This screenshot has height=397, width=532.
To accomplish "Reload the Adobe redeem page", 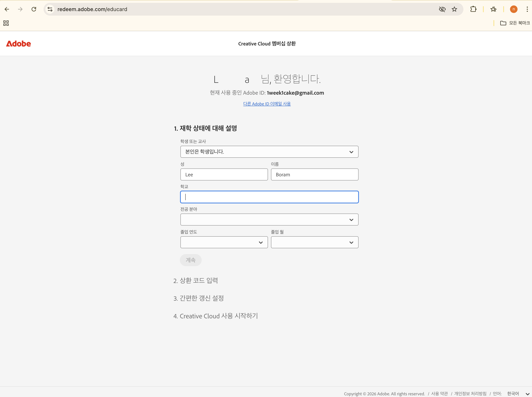I will click(x=34, y=9).
